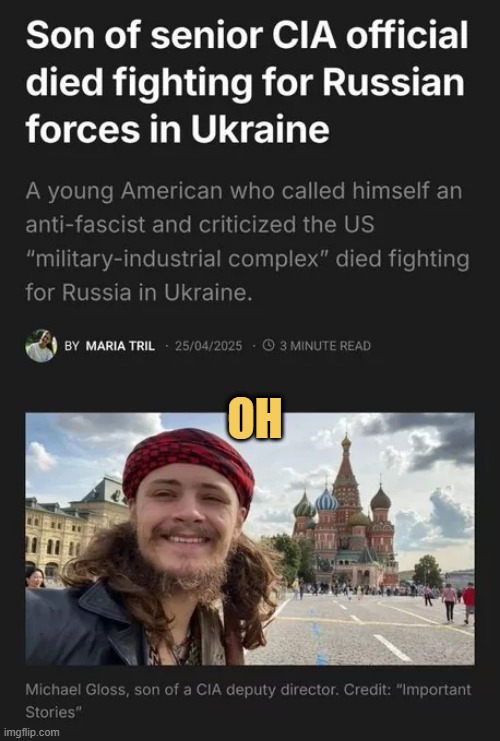Screen dimensions: 500x741
Task: Open author Maria Tril's profile link
Action: click(120, 346)
